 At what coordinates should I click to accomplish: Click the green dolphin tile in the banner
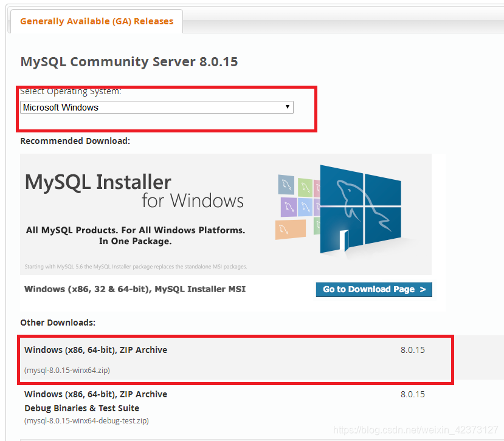(x=305, y=187)
